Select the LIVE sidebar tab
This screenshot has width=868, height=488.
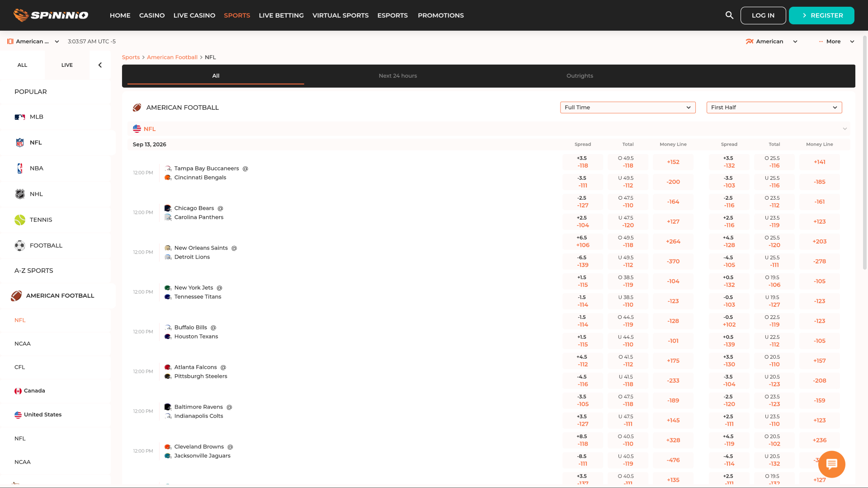(67, 65)
